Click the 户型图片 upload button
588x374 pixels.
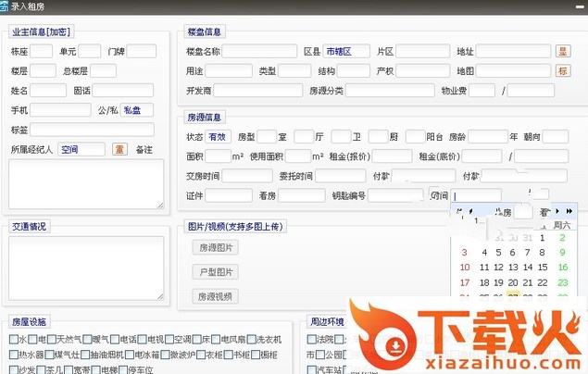point(215,272)
